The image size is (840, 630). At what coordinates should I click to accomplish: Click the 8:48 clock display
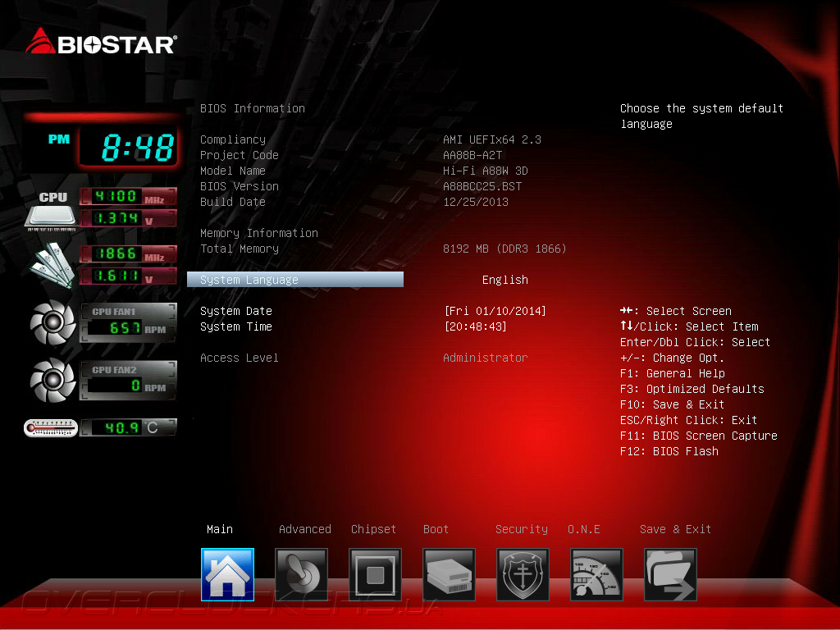129,148
